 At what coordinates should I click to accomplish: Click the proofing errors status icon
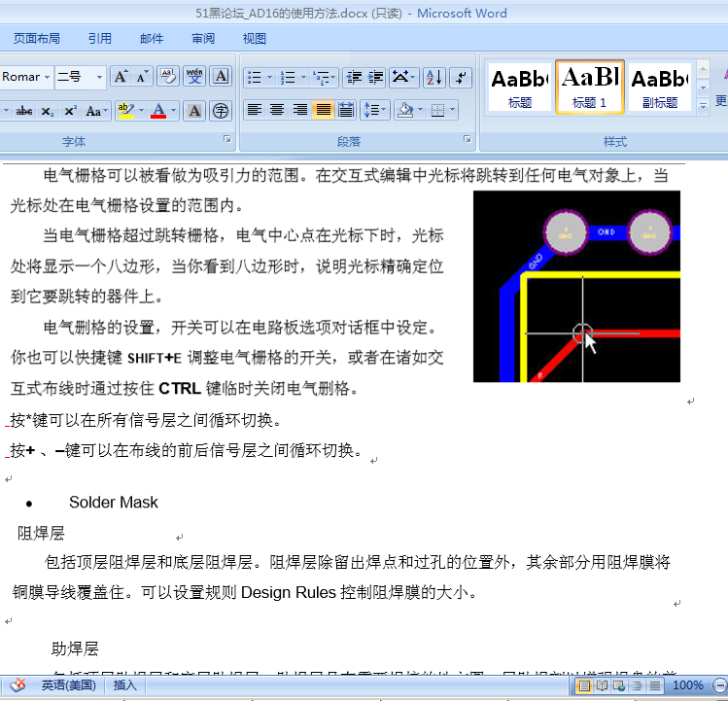click(x=17, y=685)
